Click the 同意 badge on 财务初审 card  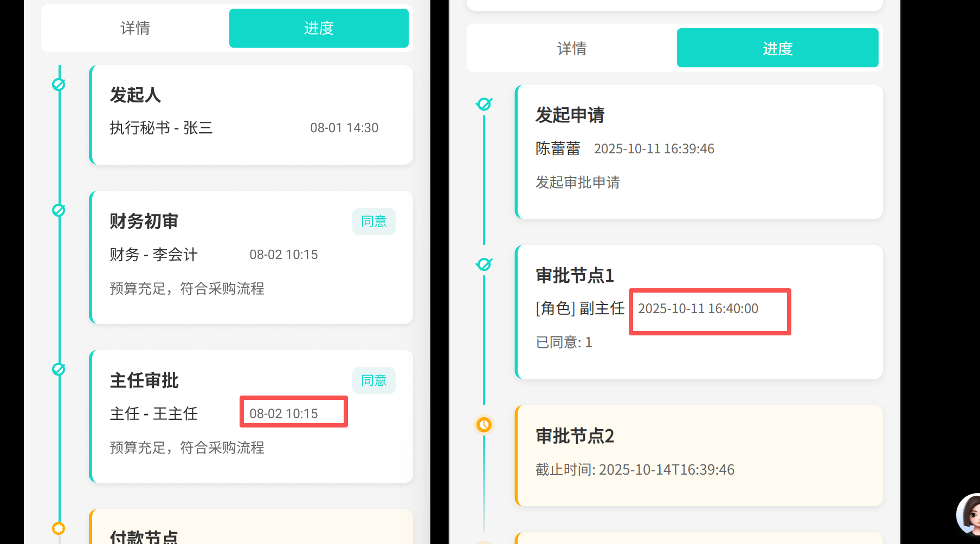[373, 222]
